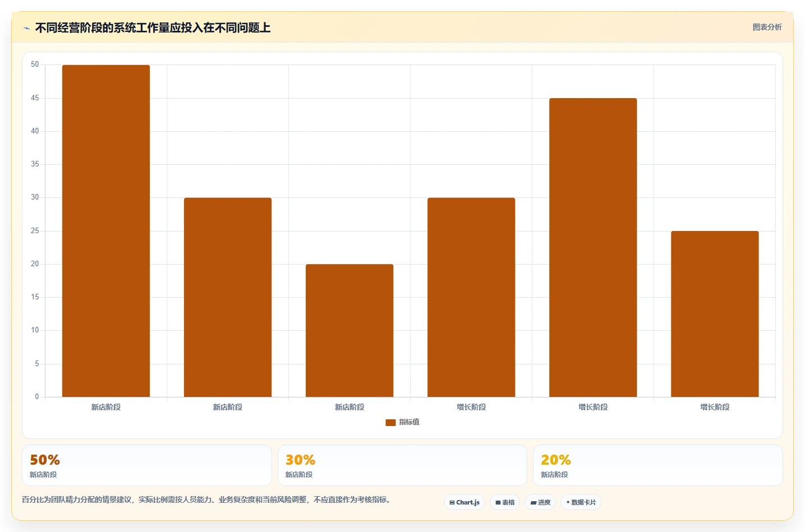
Task: Click the y-axis value 30
Action: (35, 197)
